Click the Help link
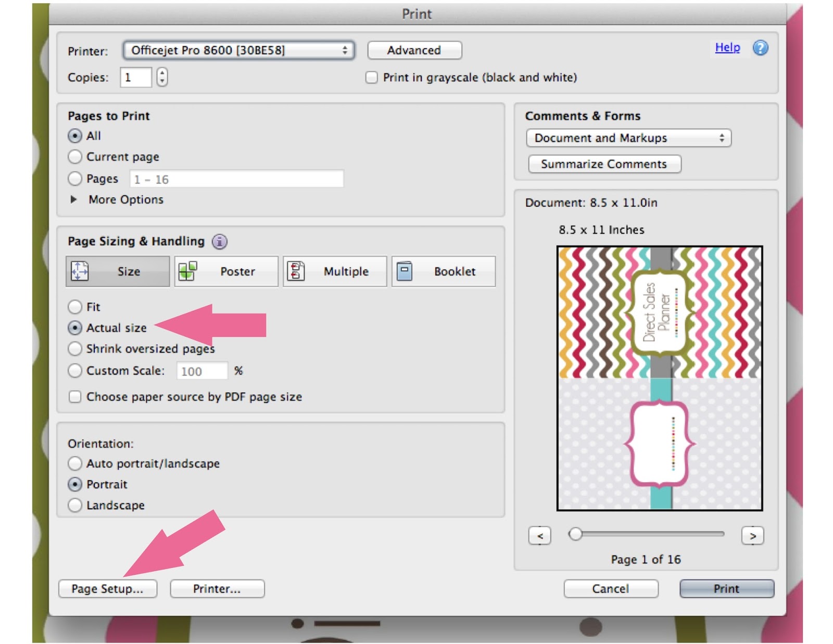This screenshot has width=833, height=644. pyautogui.click(x=727, y=47)
